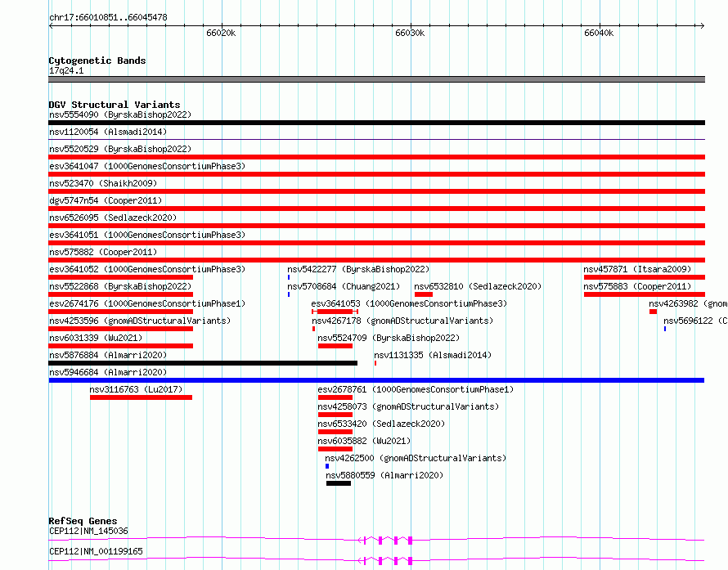
Task: Click the thin purple line of nsv1120054
Action: tap(376, 139)
